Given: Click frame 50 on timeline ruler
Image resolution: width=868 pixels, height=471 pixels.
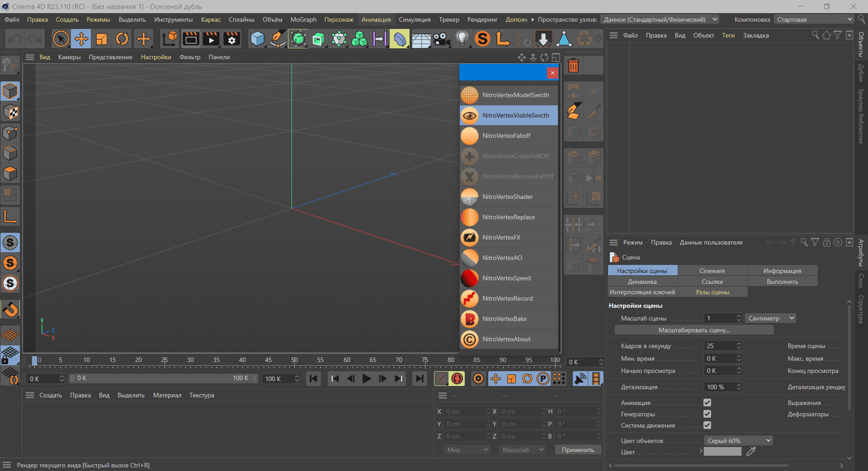Looking at the screenshot, I should [294, 360].
